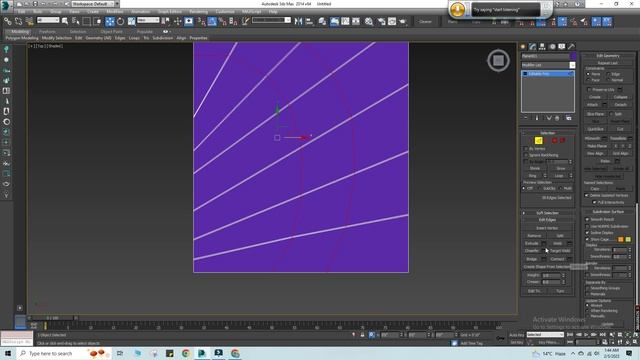The image size is (640, 360).
Task: Select the Edge constraint radio button
Action: (608, 74)
